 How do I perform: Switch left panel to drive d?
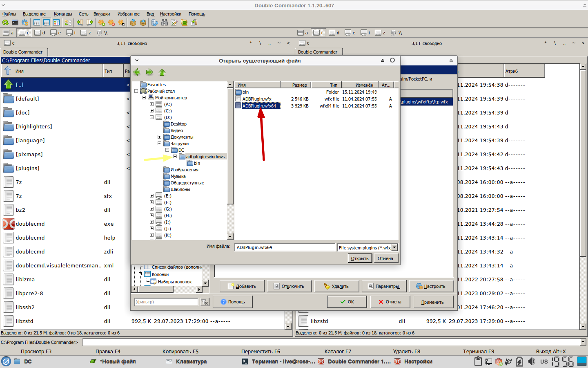pos(40,33)
